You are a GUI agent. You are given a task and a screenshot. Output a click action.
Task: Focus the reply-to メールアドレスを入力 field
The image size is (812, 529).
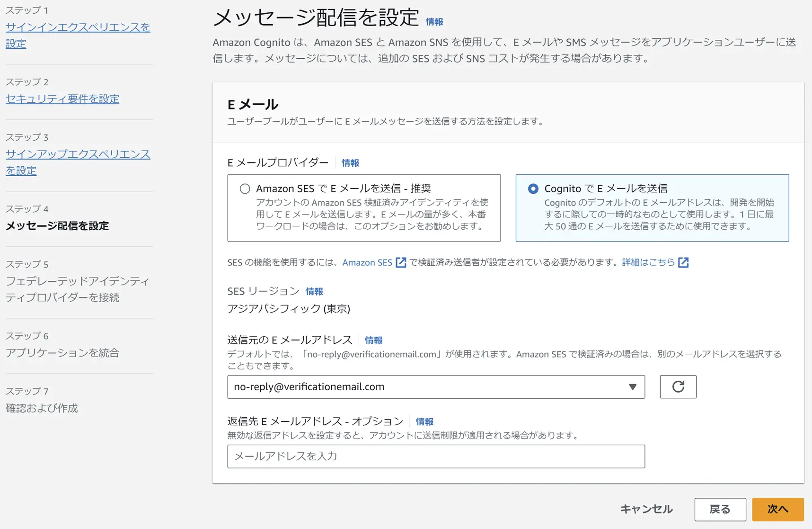pos(436,457)
